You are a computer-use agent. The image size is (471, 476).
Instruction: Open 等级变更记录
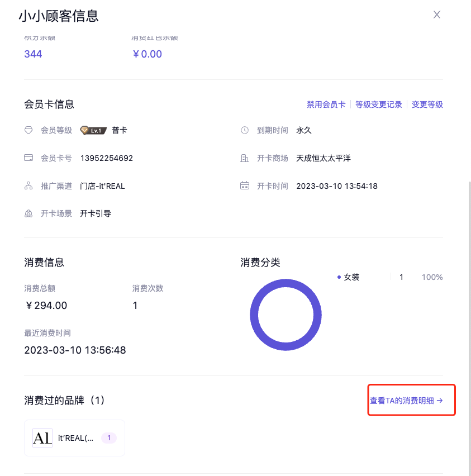click(x=379, y=104)
